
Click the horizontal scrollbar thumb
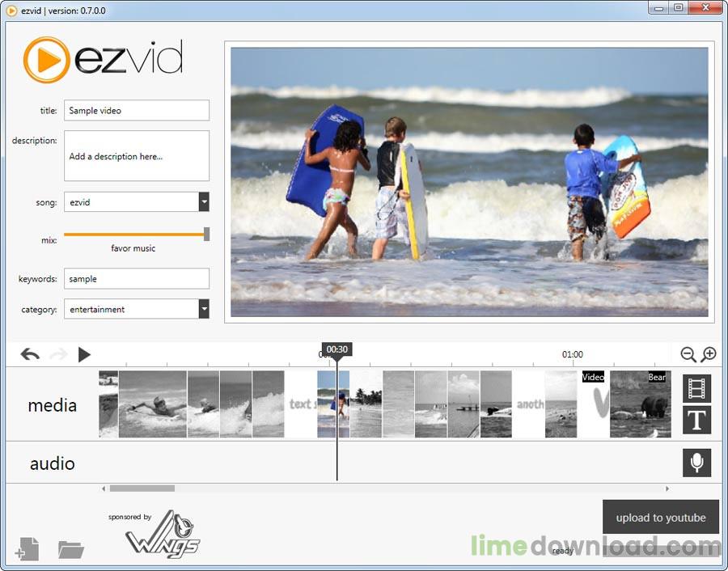pyautogui.click(x=142, y=489)
